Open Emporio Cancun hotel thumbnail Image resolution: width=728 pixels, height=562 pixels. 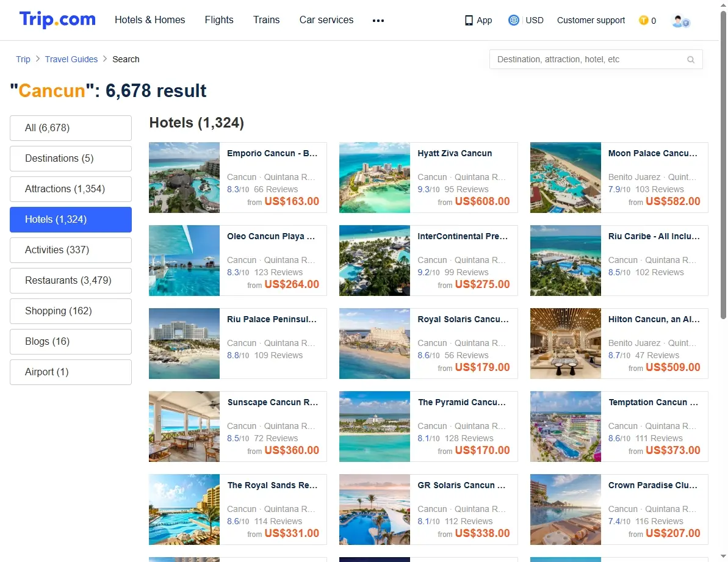click(x=184, y=178)
